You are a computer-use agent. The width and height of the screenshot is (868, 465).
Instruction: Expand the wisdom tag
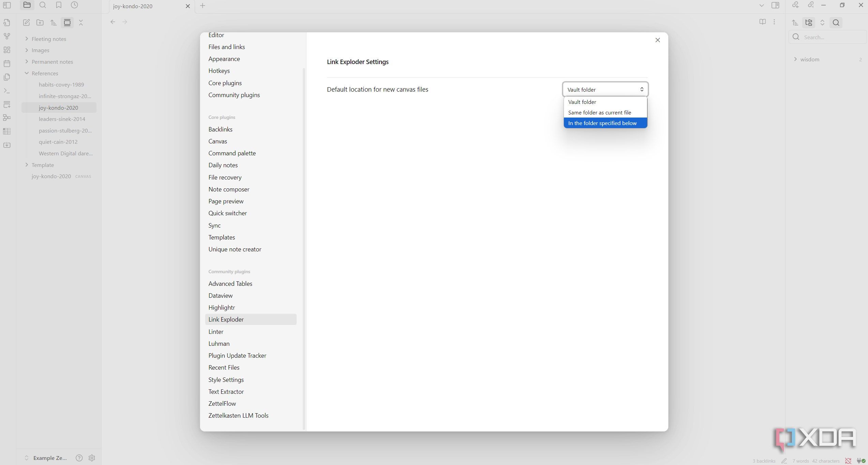coord(795,59)
